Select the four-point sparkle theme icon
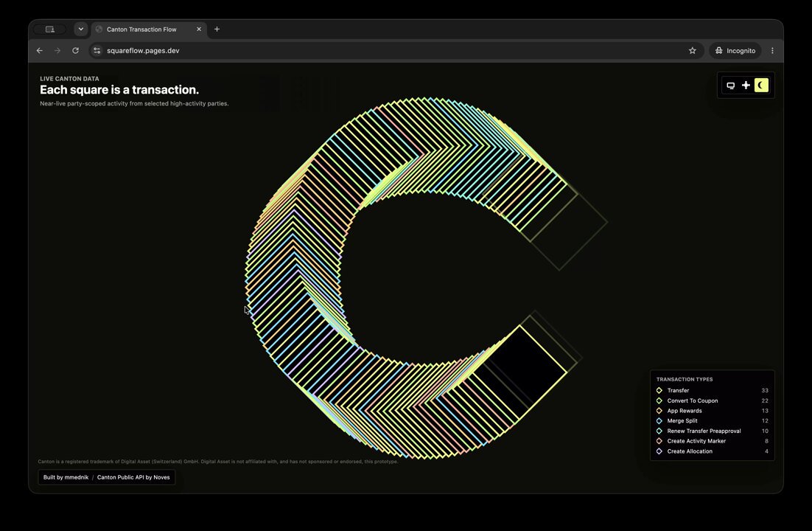Screen dimensions: 812x531 pos(746,86)
